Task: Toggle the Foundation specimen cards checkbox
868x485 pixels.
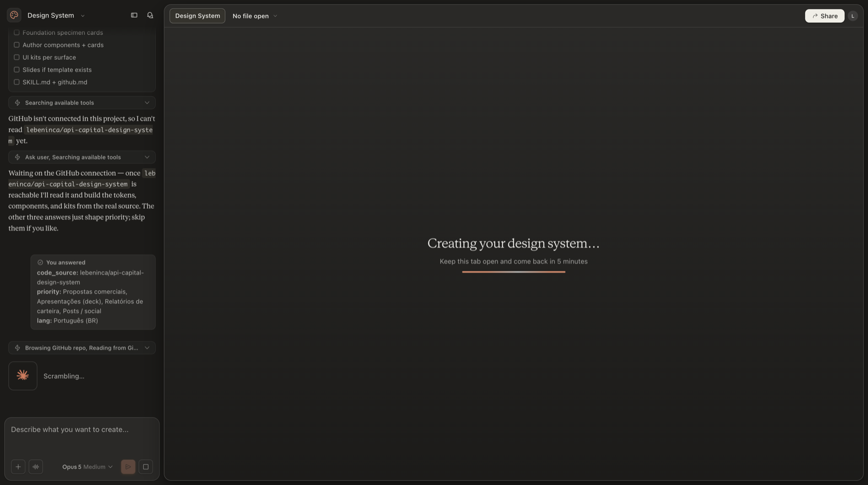Action: point(16,33)
